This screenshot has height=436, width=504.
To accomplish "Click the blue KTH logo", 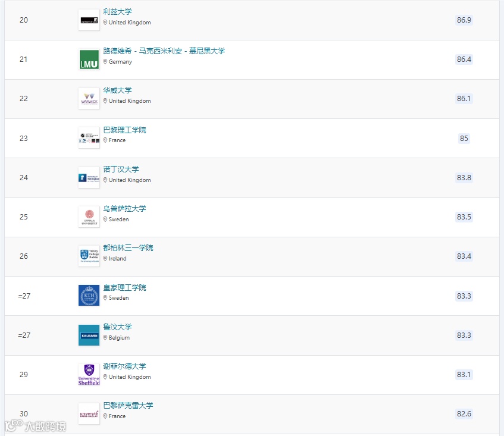I will (x=89, y=296).
